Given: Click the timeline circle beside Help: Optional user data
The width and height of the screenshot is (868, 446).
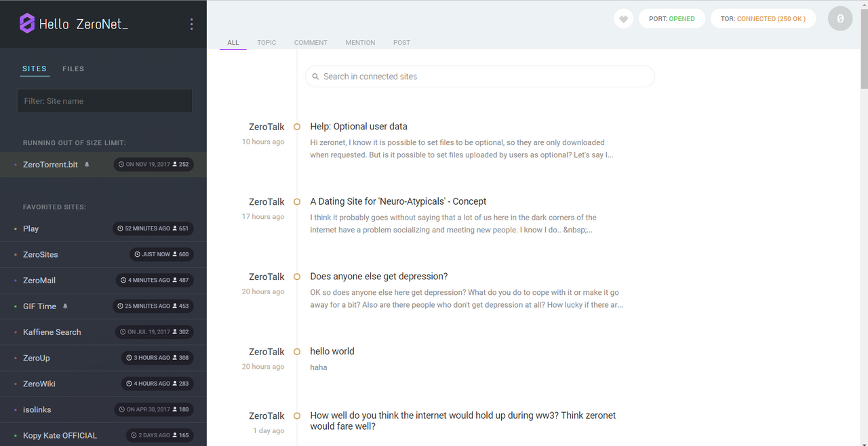Looking at the screenshot, I should 297,127.
